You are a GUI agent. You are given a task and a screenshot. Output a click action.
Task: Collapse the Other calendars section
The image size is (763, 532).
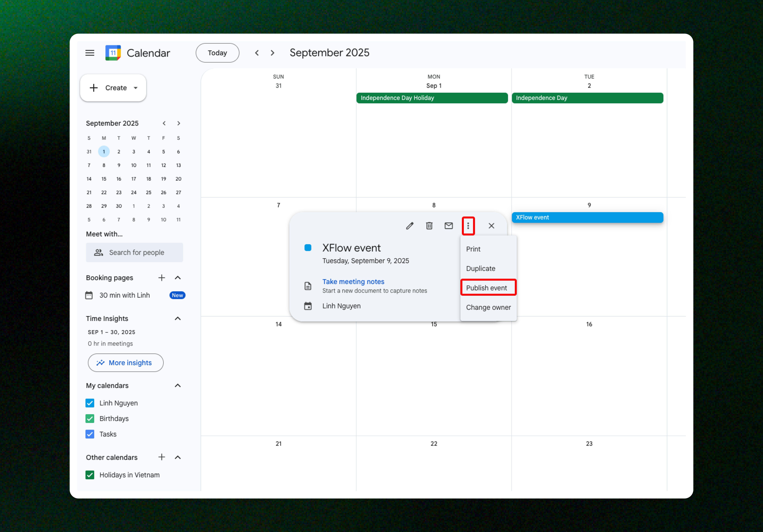point(178,458)
